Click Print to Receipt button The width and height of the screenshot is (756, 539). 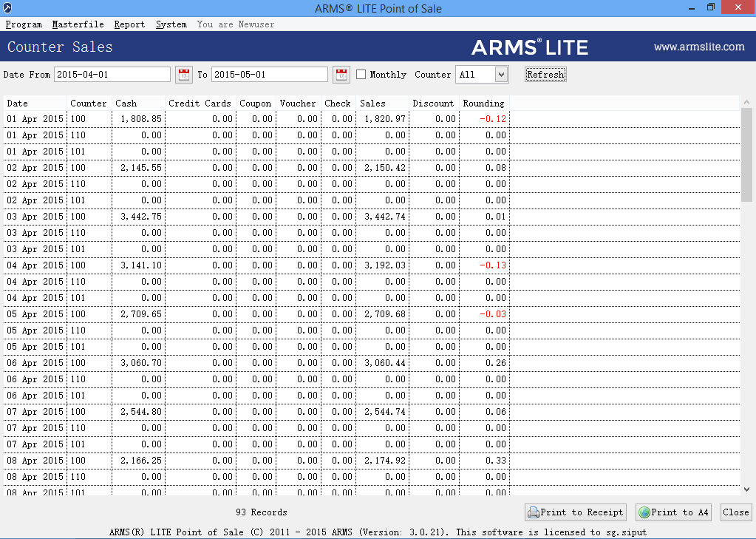[576, 512]
